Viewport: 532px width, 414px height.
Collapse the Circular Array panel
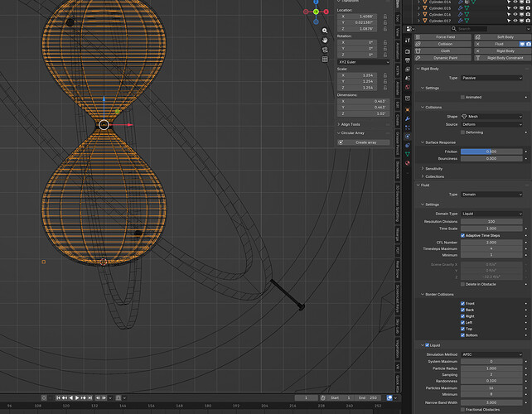coord(351,133)
